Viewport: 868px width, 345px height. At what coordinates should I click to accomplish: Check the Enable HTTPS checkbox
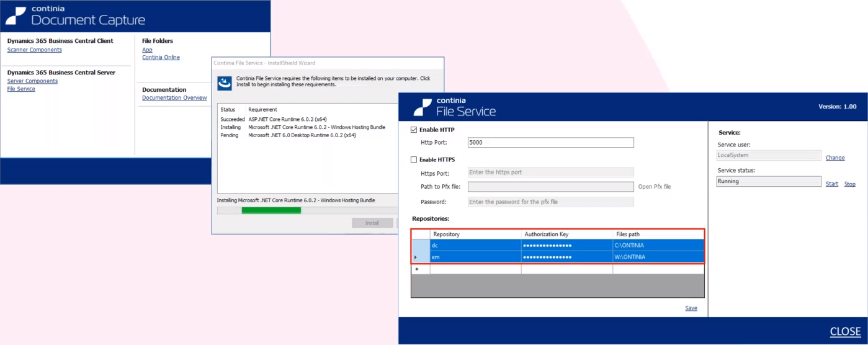pos(414,159)
